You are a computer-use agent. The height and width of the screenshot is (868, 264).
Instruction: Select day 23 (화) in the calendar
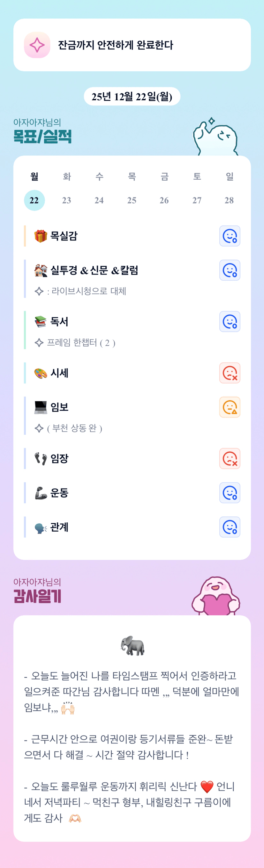point(66,200)
